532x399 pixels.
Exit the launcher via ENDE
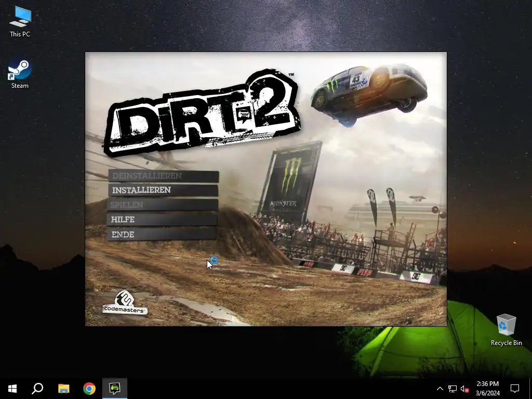(162, 234)
